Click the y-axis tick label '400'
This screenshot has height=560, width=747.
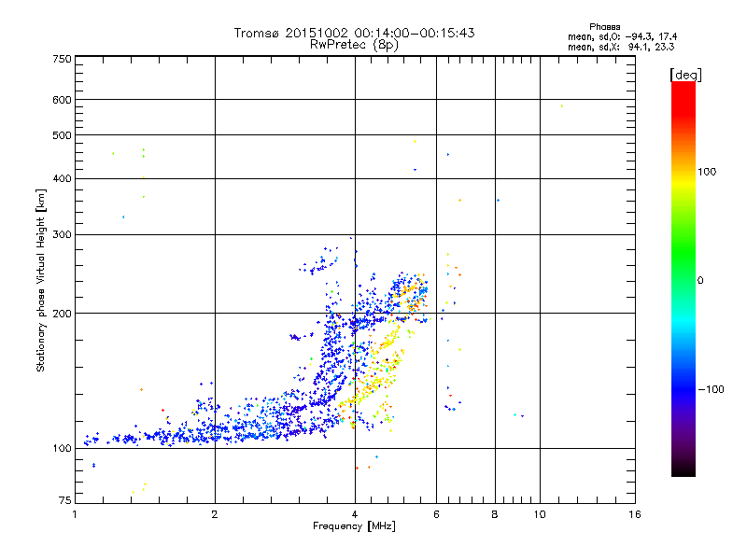tap(62, 178)
